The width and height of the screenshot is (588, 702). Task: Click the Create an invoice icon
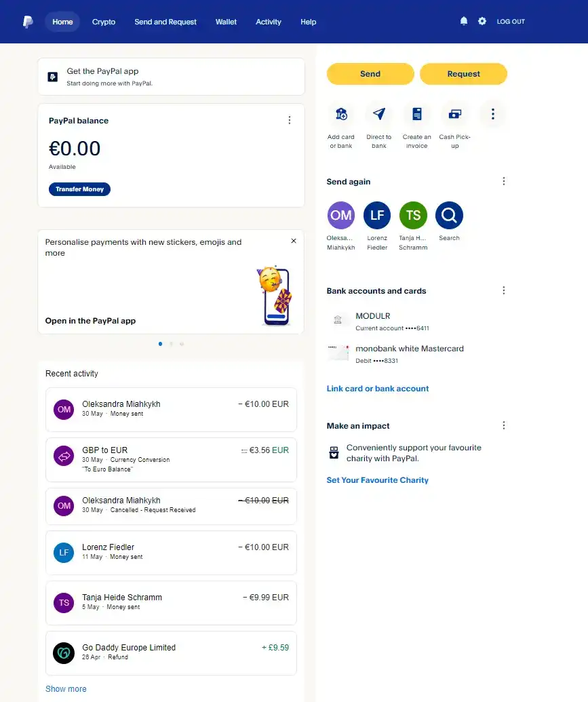pyautogui.click(x=417, y=114)
